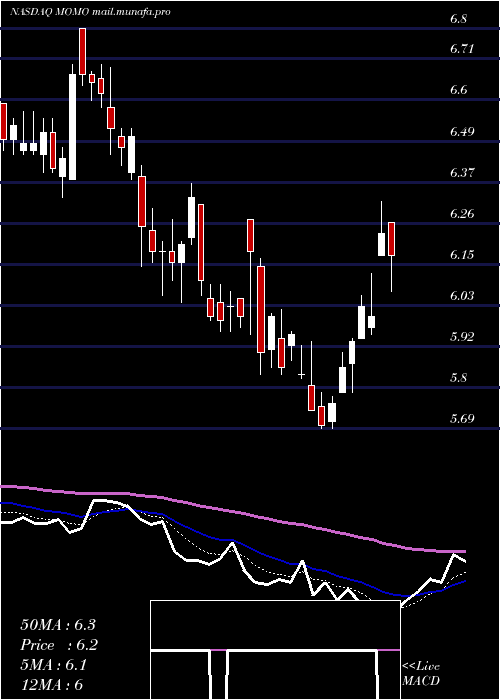Click the 6.6 price axis label

[459, 90]
